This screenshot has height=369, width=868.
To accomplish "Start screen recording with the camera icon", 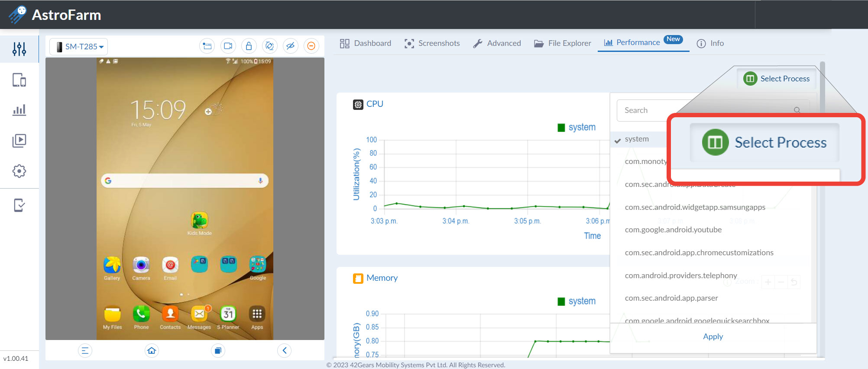I will (228, 46).
